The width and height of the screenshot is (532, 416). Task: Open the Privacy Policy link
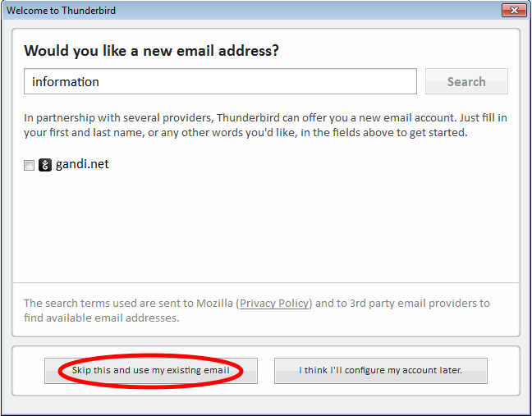pos(274,303)
